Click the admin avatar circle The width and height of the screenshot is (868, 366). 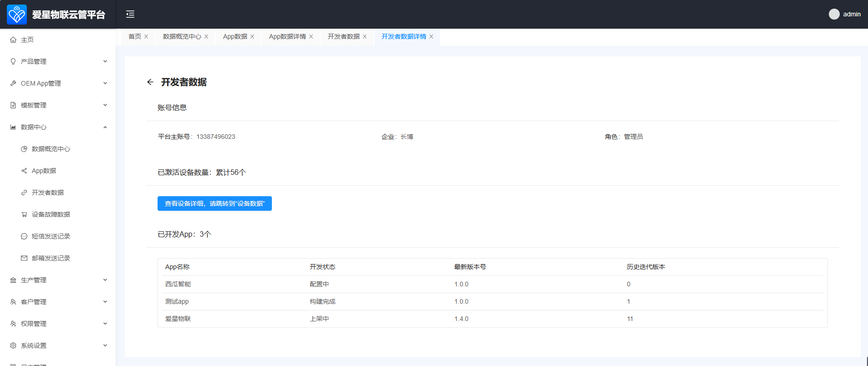coord(834,14)
